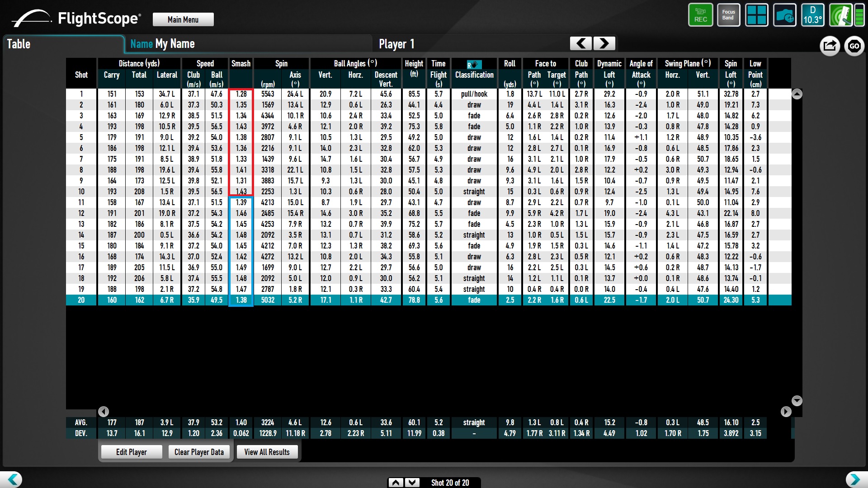Open the D 10.3° club loft selector

(812, 15)
